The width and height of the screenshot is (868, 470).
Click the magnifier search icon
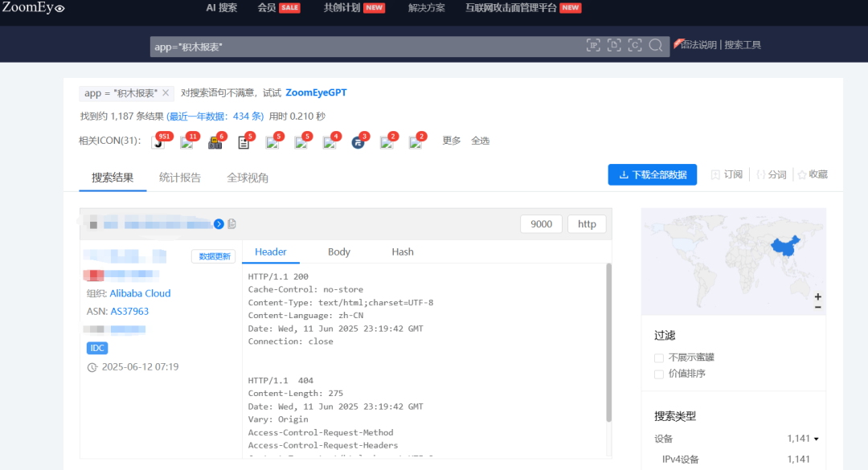coord(656,46)
